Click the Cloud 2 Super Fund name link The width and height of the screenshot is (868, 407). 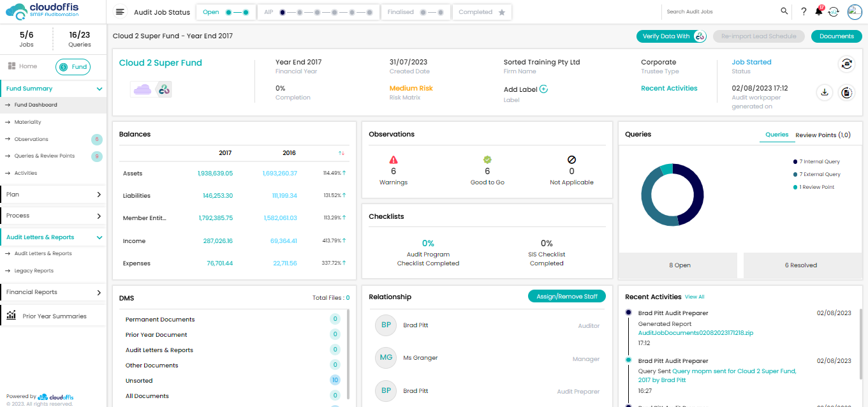coord(161,63)
